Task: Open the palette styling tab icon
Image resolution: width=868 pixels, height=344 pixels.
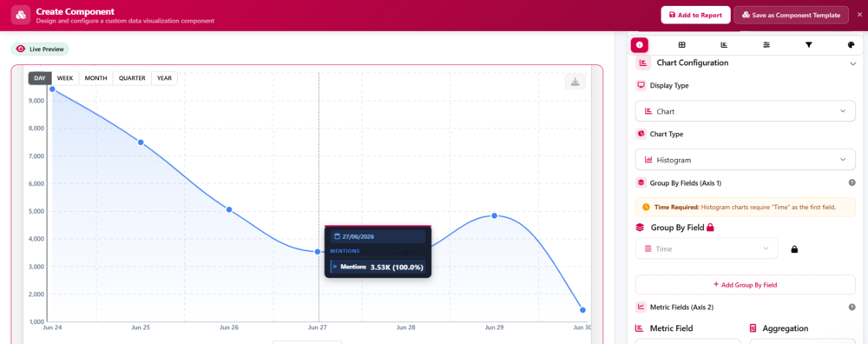Action: (x=852, y=45)
